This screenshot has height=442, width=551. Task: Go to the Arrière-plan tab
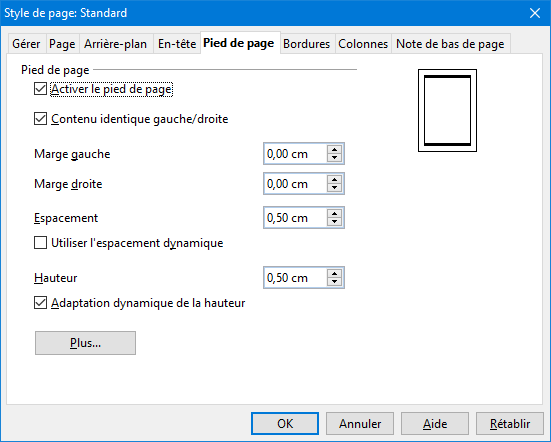116,44
